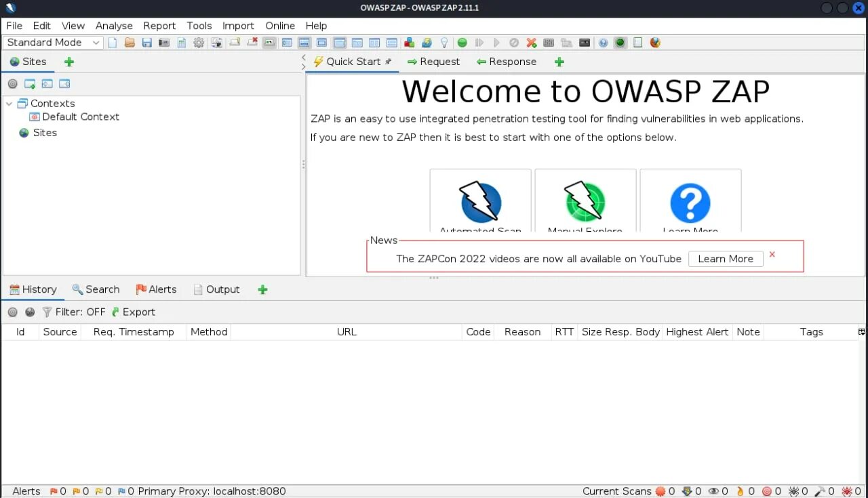Viewport: 868px width, 498px height.
Task: Toggle grey target icon in History toolbar
Action: click(x=12, y=312)
